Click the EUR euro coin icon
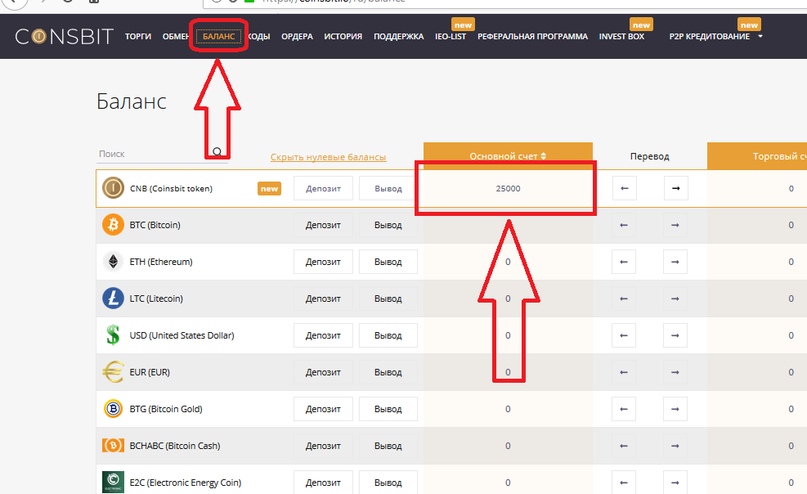 [113, 372]
